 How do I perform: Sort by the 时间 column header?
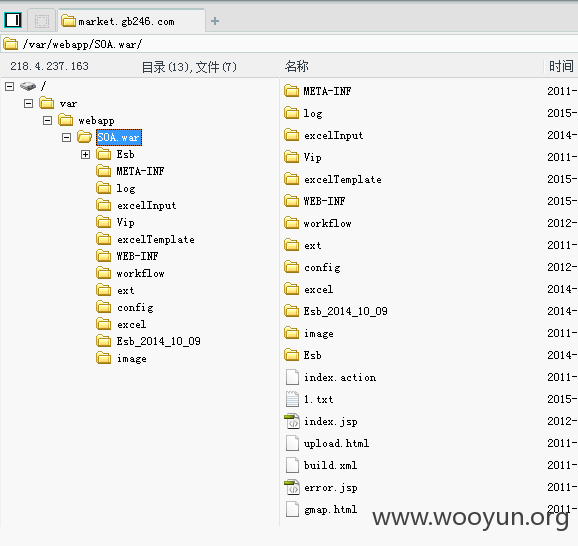tap(561, 66)
